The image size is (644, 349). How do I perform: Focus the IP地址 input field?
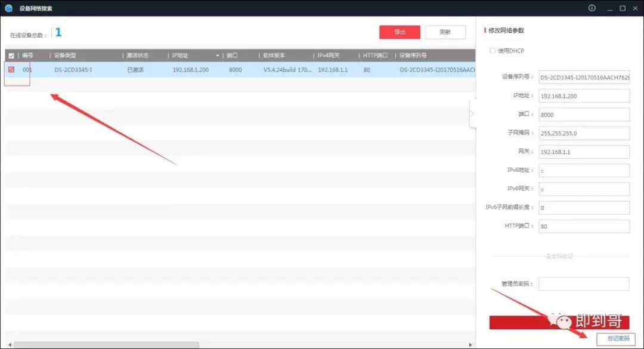584,96
